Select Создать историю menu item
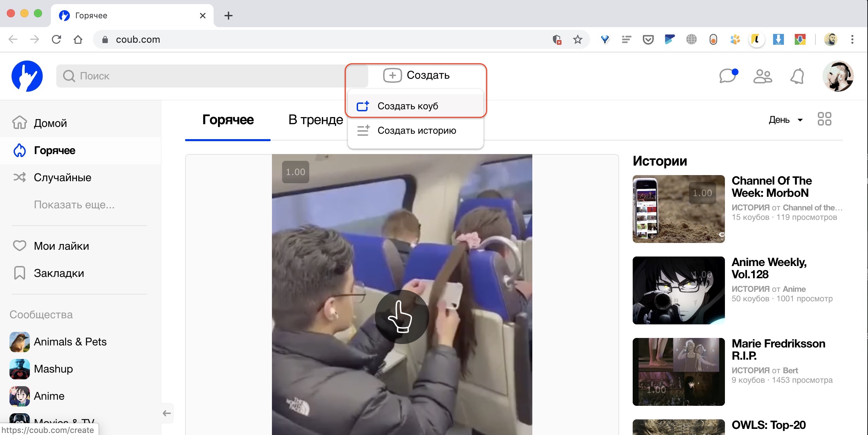868x435 pixels. pyautogui.click(x=416, y=131)
